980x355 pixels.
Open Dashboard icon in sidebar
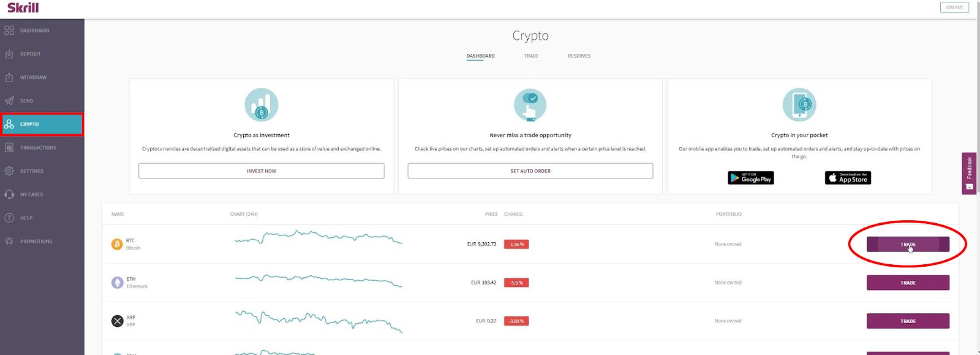(9, 30)
